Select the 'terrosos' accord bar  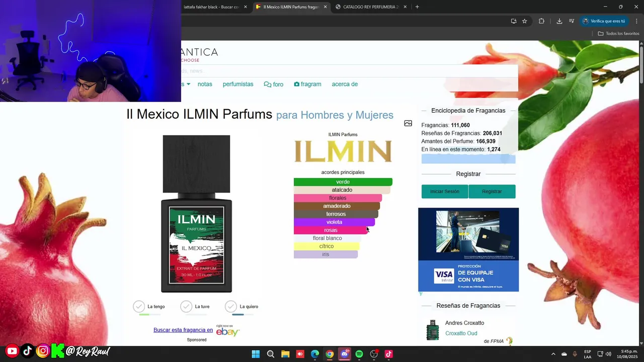336,214
